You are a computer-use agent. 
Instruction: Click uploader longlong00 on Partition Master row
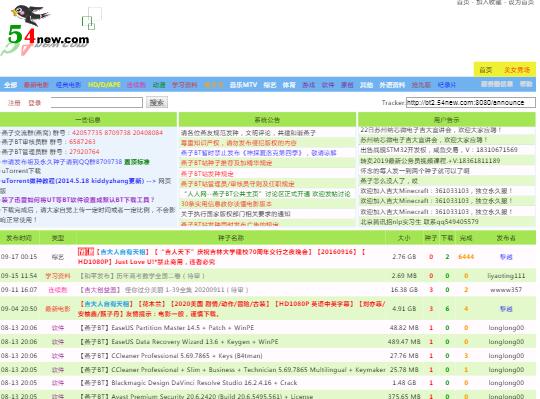[506, 328]
